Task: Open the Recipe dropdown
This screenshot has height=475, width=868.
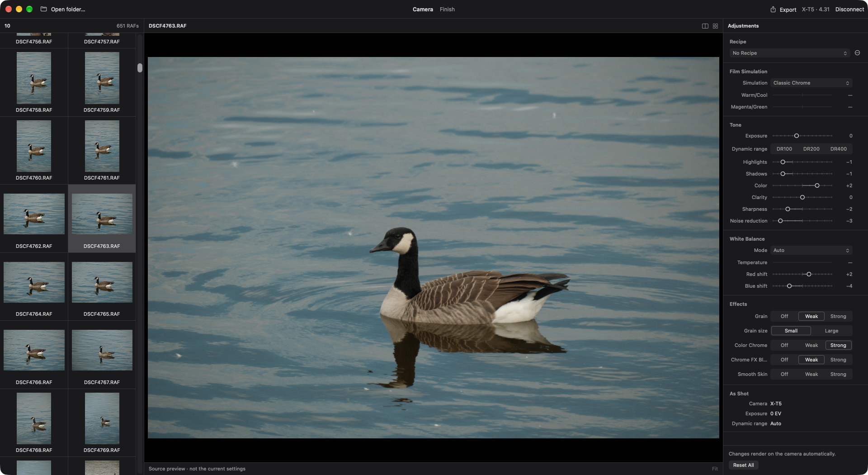Action: pos(789,53)
